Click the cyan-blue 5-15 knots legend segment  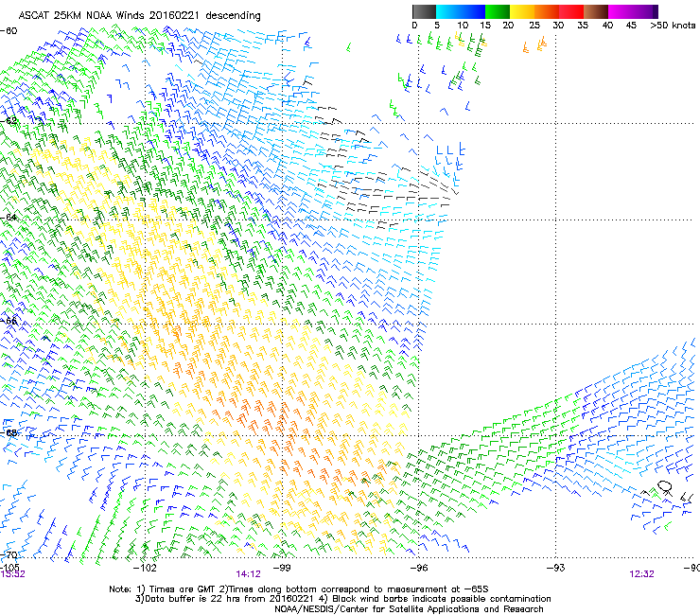(x=461, y=11)
